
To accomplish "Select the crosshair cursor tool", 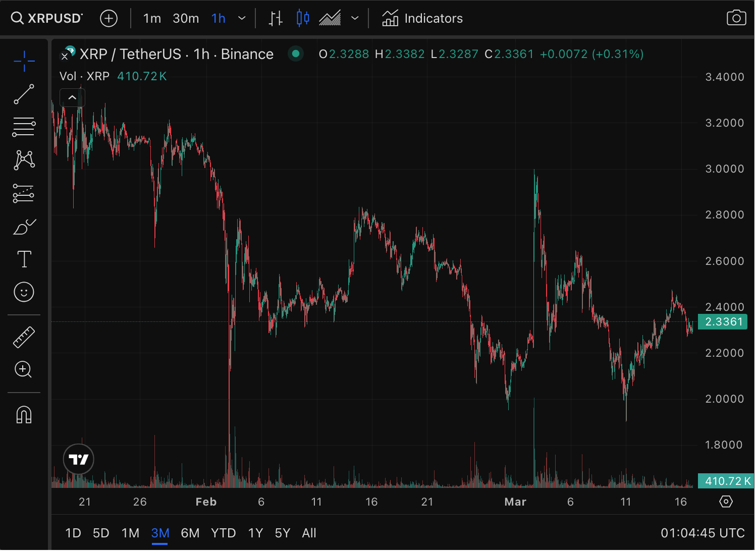I will pyautogui.click(x=24, y=61).
